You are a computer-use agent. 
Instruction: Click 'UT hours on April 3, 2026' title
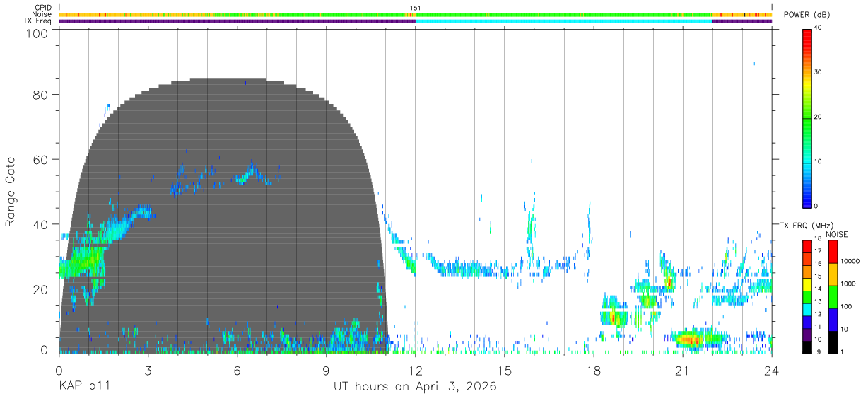[416, 387]
